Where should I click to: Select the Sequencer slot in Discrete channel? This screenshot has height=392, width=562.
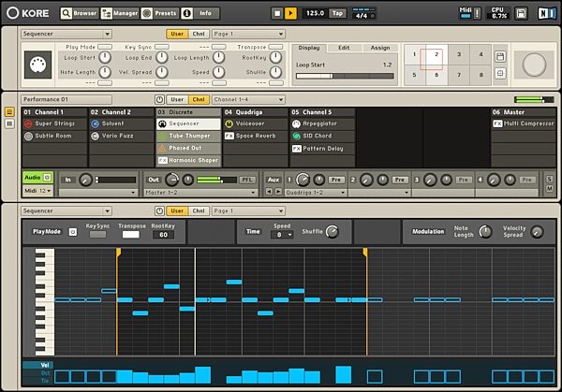188,123
